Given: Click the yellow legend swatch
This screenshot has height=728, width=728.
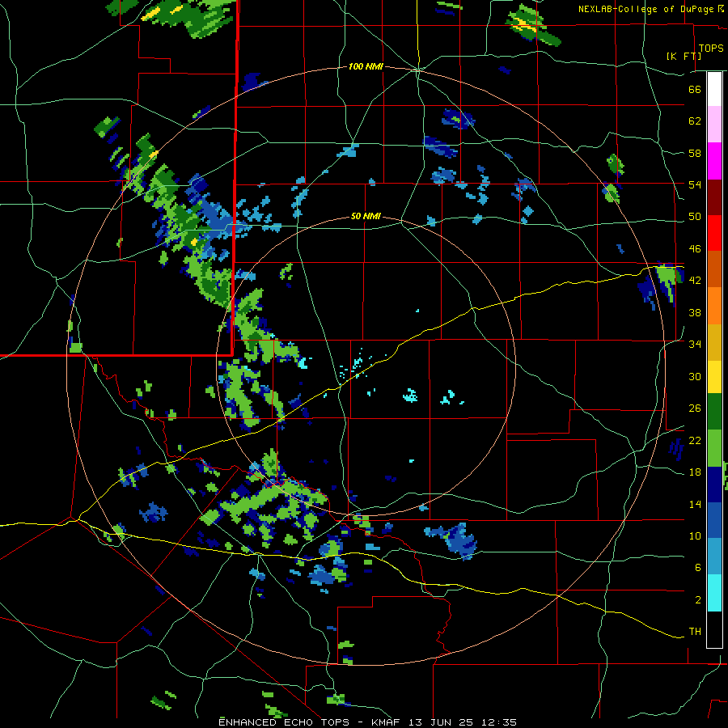Looking at the screenshot, I should (x=714, y=377).
